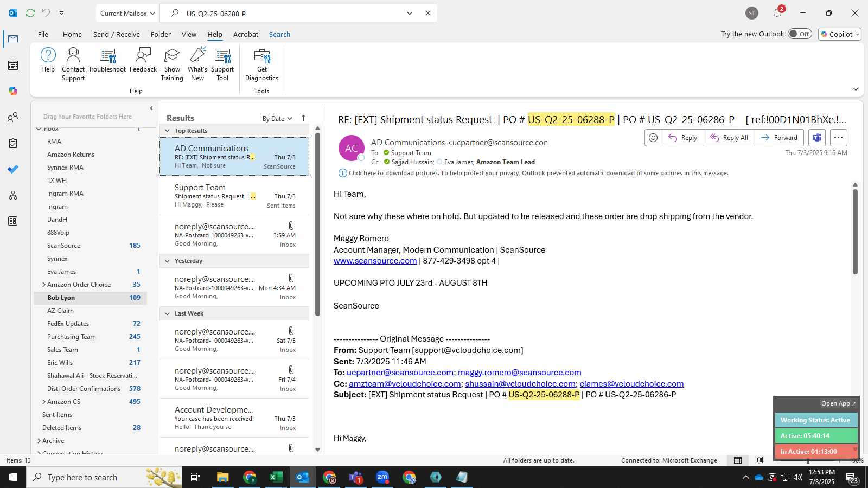Share the message to Teams

coord(817,138)
